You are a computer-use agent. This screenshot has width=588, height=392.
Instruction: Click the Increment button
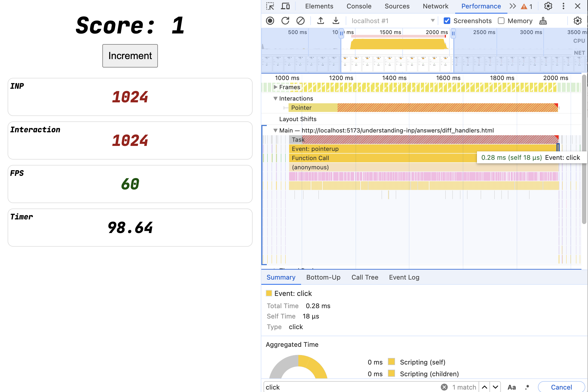(x=130, y=56)
